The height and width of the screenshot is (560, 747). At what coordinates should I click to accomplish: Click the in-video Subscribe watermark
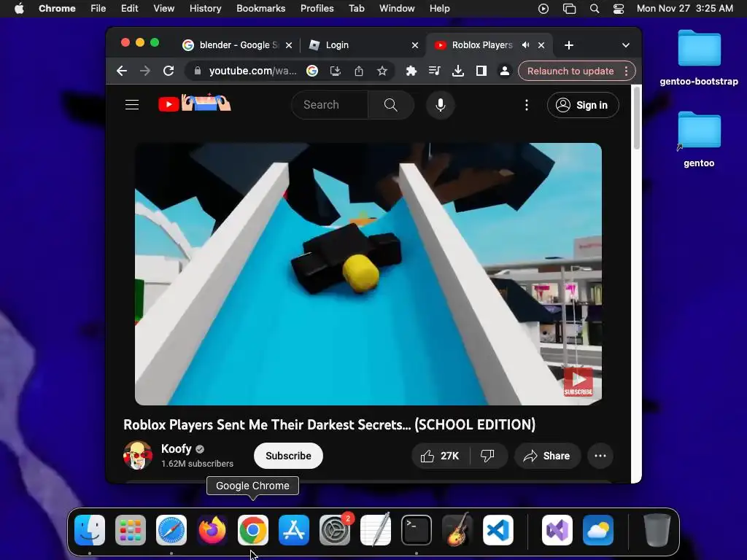pyautogui.click(x=578, y=382)
